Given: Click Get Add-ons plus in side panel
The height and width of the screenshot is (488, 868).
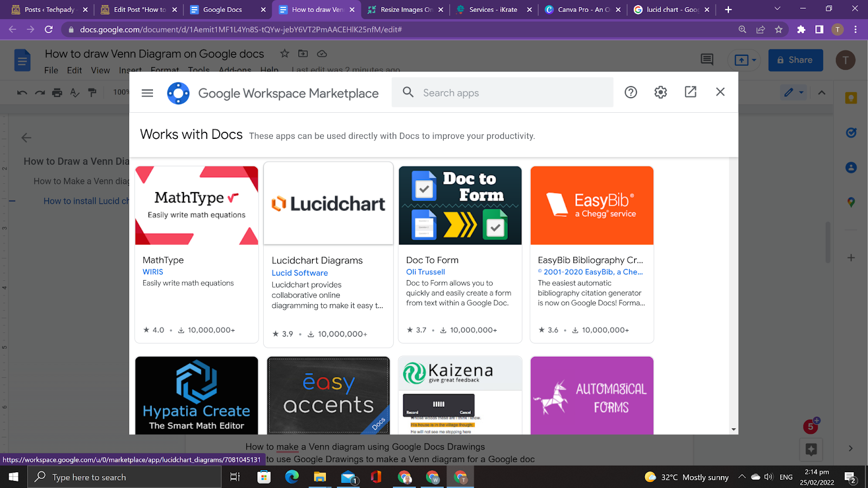Looking at the screenshot, I should point(851,258).
